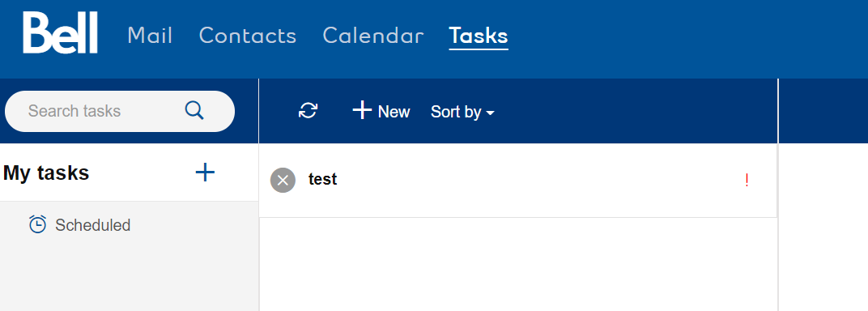Add a task list with My tasks plus

pyautogui.click(x=205, y=173)
